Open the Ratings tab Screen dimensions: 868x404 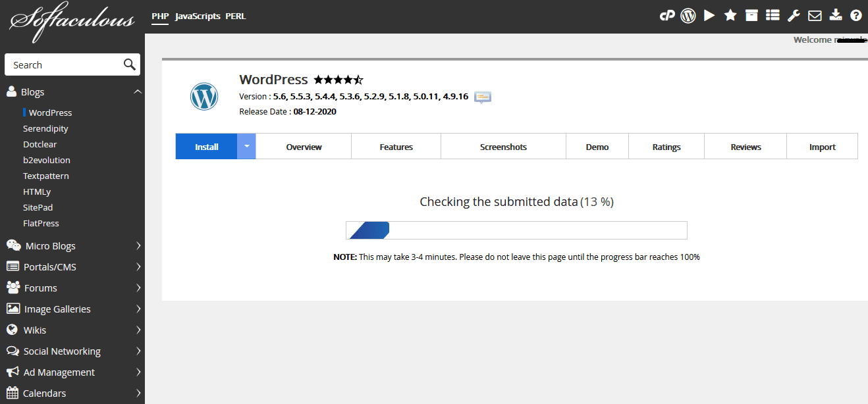[x=666, y=146]
